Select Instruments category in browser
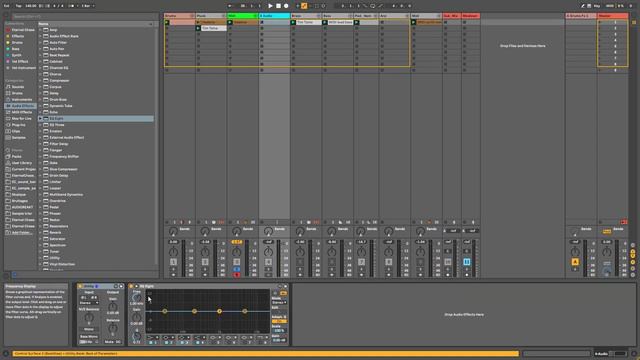The width and height of the screenshot is (640, 360). (21, 100)
